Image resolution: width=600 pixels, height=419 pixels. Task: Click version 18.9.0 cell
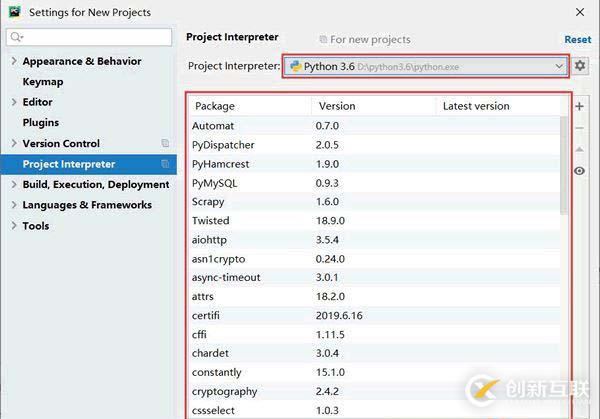(x=330, y=221)
